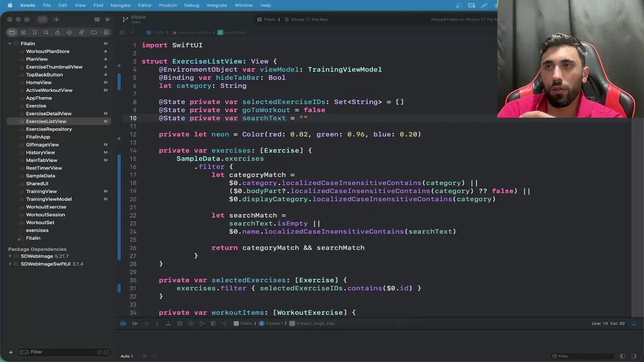Click the Step Into debug button
The image size is (644, 362).
tap(157, 324)
